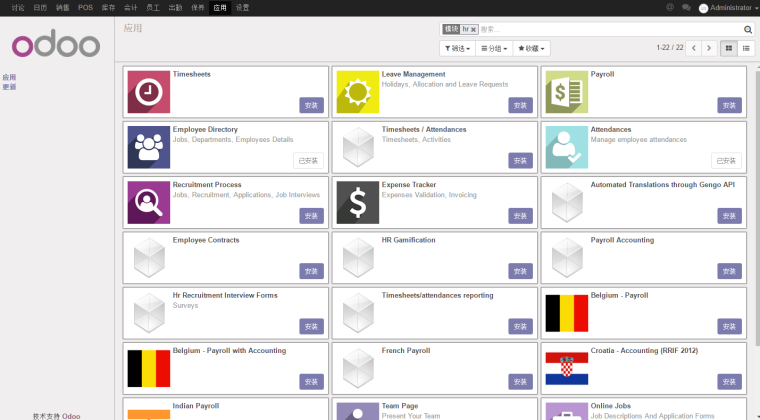Open the 筛选 filters dropdown
Screen dimensions: 760x420
[458, 48]
